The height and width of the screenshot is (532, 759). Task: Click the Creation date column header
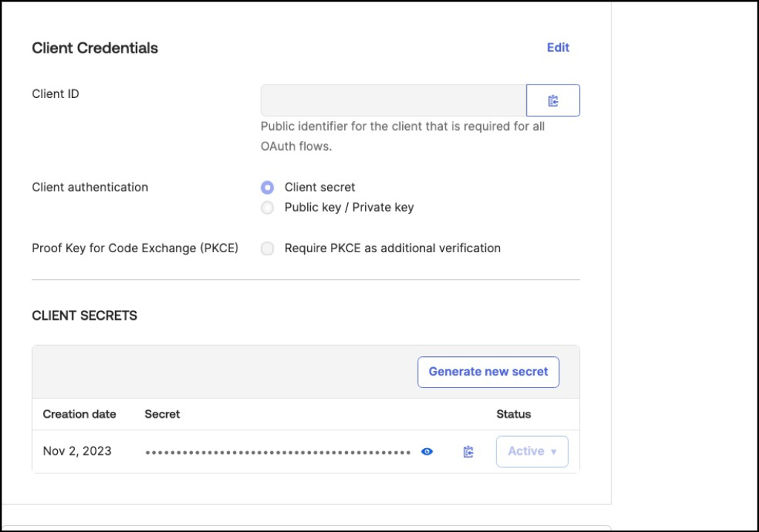tap(79, 414)
